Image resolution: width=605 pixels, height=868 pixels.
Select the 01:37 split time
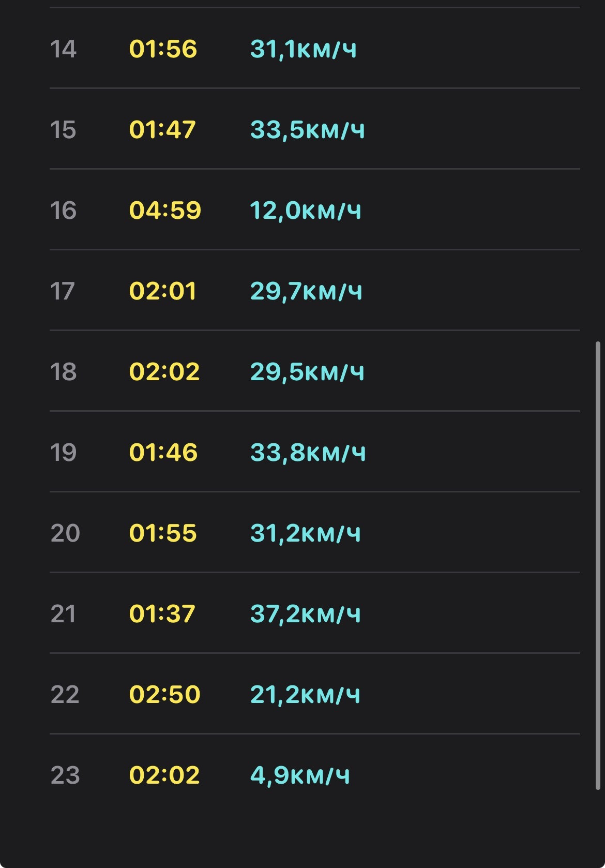pos(162,614)
